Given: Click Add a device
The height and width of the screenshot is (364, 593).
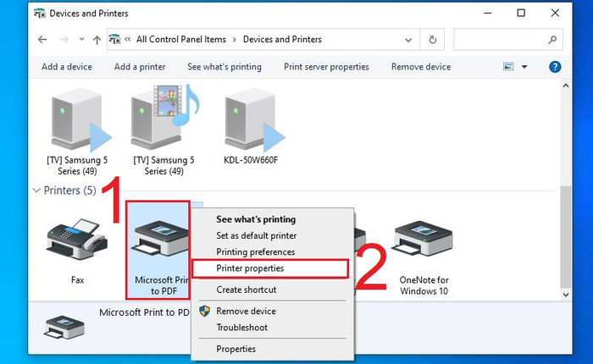Looking at the screenshot, I should coord(67,67).
